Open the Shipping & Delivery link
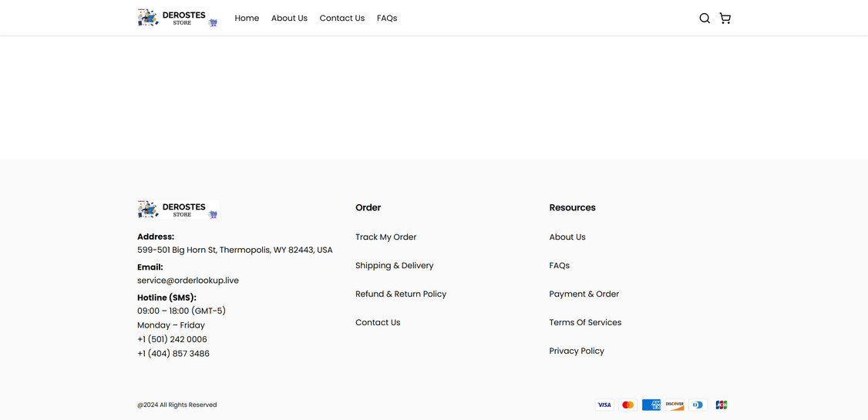The width and height of the screenshot is (868, 420). tap(394, 266)
